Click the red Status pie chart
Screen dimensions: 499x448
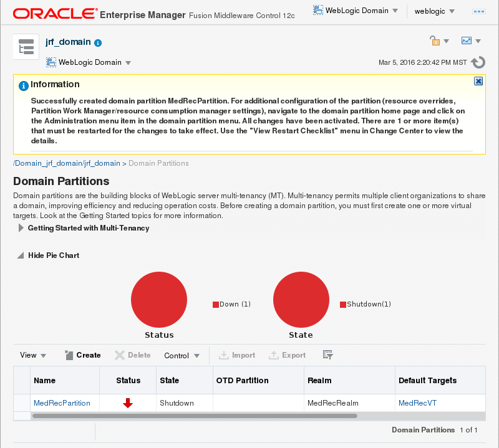[x=159, y=300]
